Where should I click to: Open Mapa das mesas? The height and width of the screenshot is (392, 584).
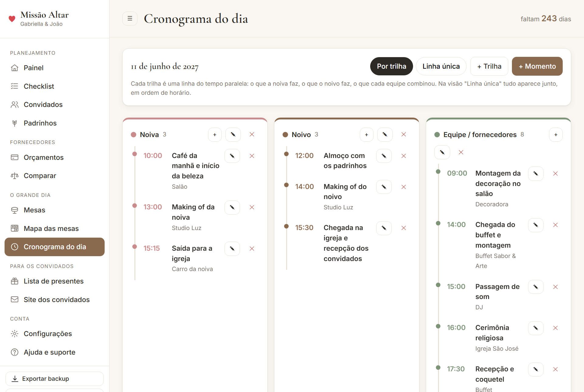click(54, 229)
